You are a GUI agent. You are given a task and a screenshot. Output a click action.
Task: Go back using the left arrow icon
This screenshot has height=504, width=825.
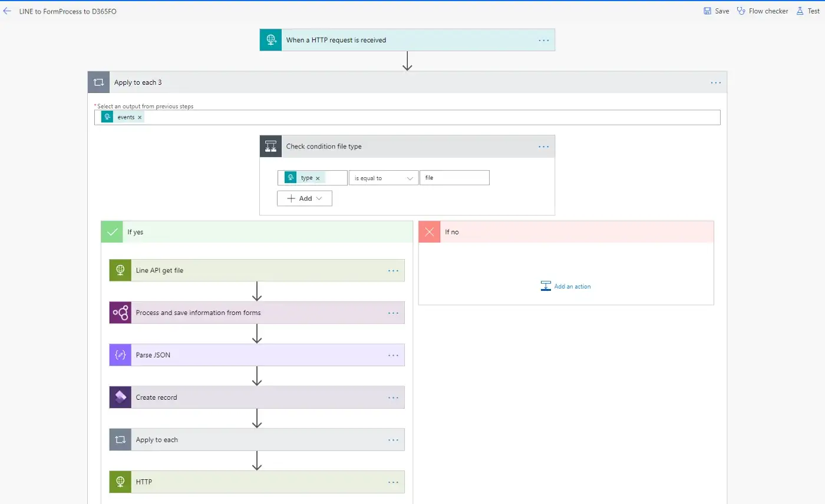tap(7, 11)
